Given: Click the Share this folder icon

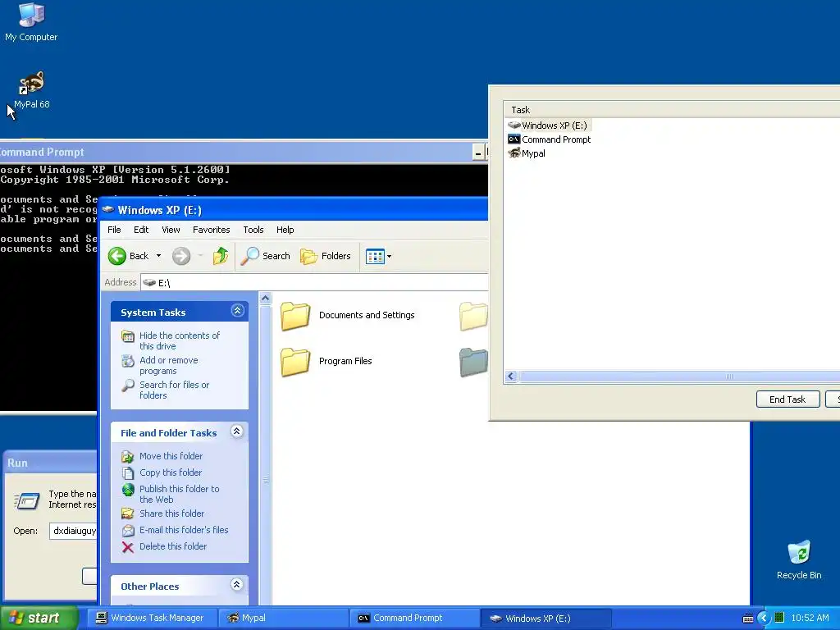Looking at the screenshot, I should tap(127, 514).
